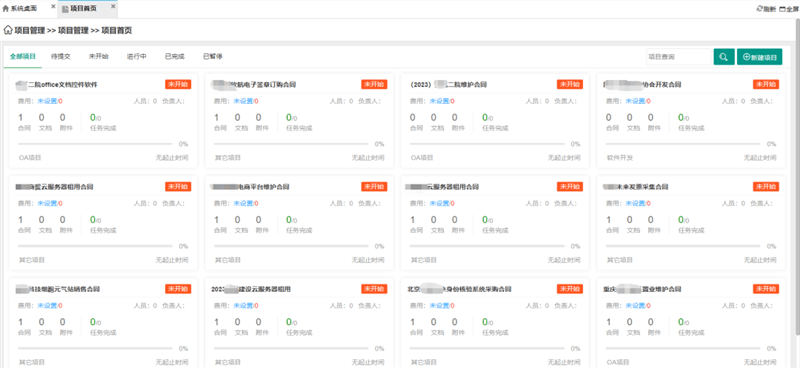Screen dimensions: 800x368
Task: Click the house icon in the breadcrumb
Action: [x=8, y=30]
